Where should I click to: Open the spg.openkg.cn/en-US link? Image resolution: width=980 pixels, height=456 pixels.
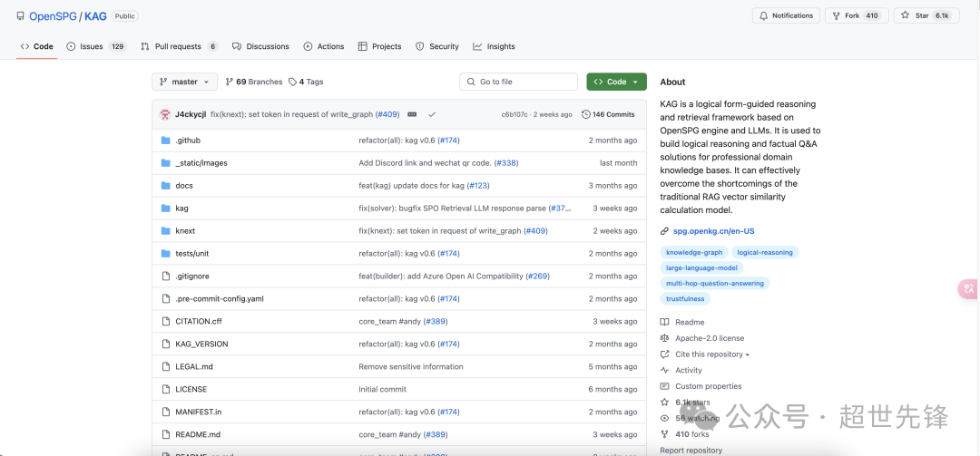(x=714, y=231)
